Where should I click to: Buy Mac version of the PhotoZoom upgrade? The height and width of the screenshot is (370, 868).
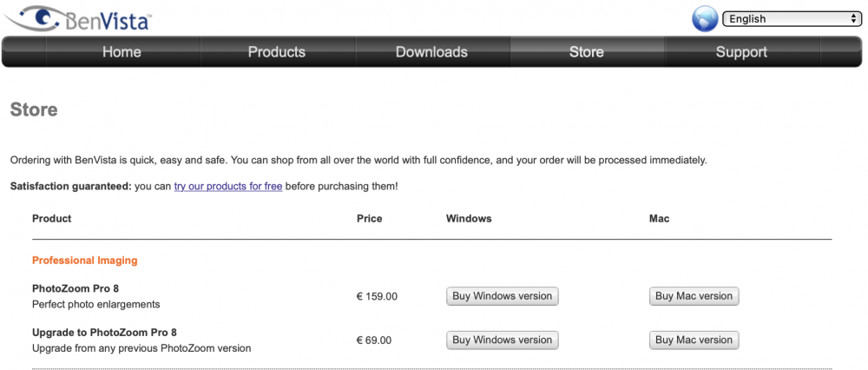pos(694,340)
